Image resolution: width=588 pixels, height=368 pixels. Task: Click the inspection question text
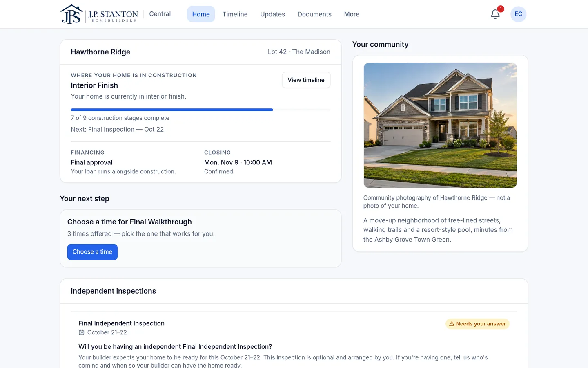coord(175,347)
